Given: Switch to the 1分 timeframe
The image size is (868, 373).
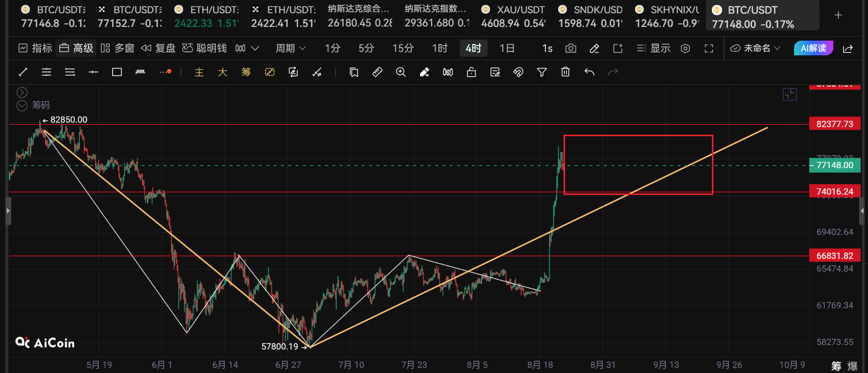Looking at the screenshot, I should [332, 48].
